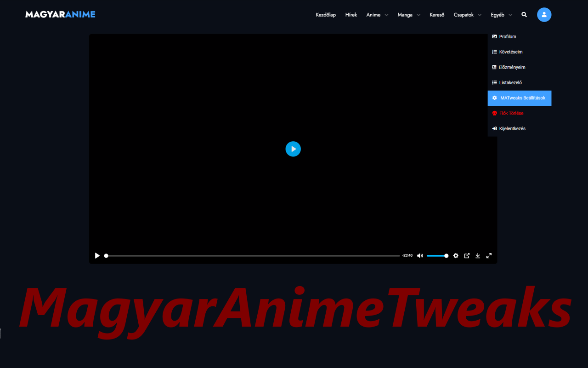Screen dimensions: 588x368
Task: Open the Követéseim list
Action: point(510,52)
